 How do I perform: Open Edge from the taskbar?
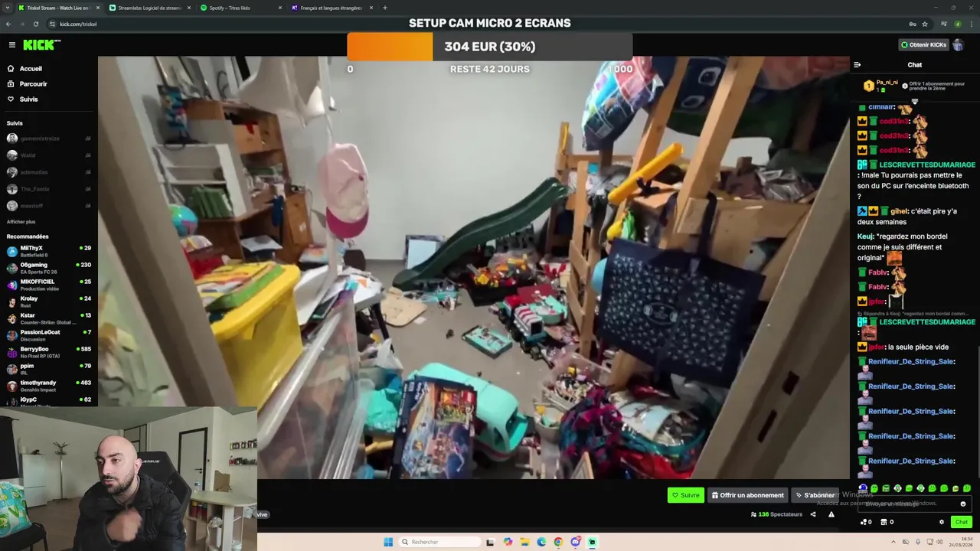coord(541,542)
